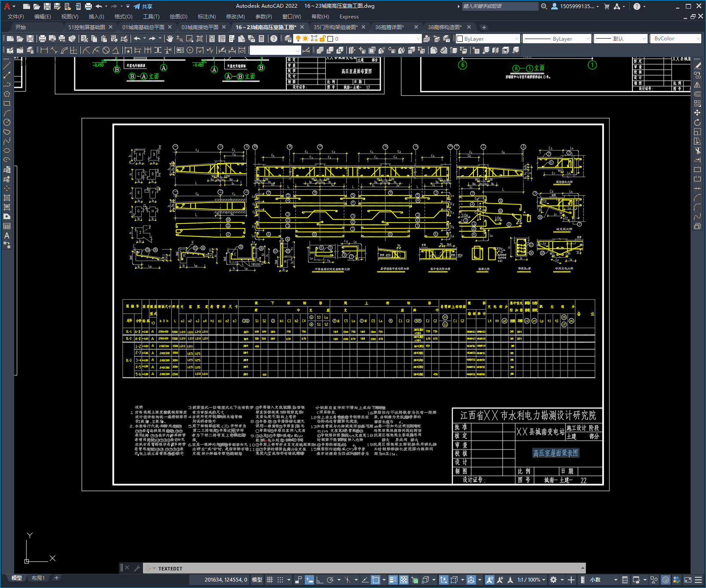Click the 模型 model space button in the status bar
This screenshot has height=588, width=706.
click(x=257, y=580)
